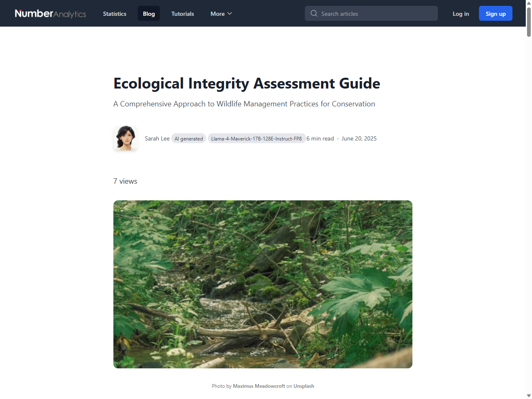
Task: Click the NumberAnalytics logo
Action: (x=50, y=13)
